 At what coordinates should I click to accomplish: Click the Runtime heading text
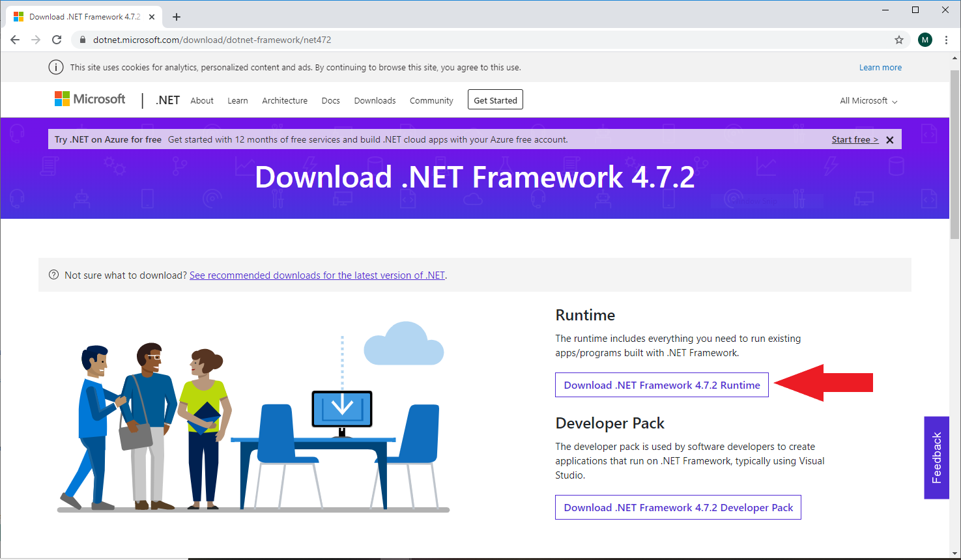tap(585, 315)
